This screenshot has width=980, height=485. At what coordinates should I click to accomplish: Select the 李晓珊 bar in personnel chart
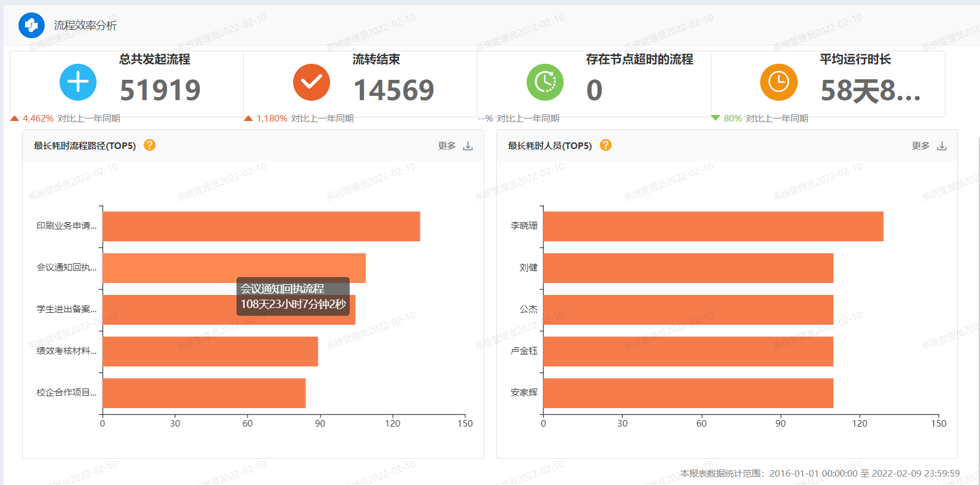click(713, 226)
